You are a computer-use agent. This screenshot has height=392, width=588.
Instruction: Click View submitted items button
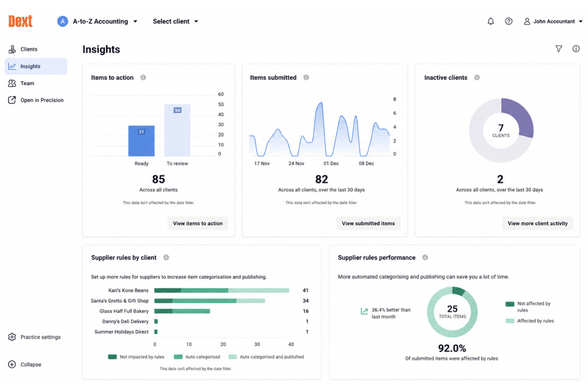coord(368,224)
